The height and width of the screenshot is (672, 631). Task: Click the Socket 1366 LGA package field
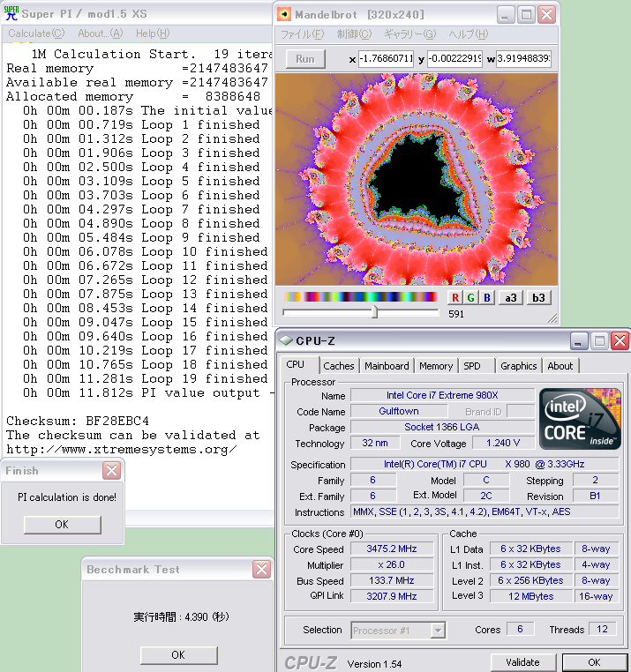coord(442,427)
